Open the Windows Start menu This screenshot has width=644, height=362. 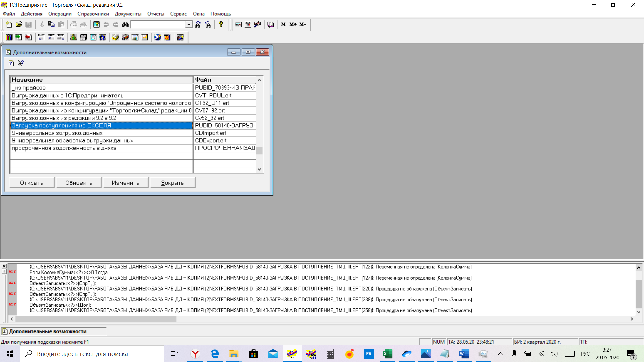point(10,354)
